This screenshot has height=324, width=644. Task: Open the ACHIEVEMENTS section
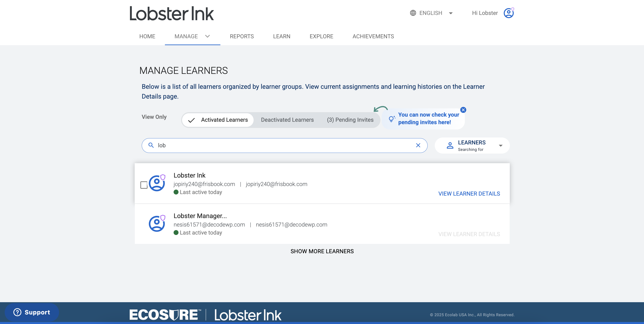point(373,36)
